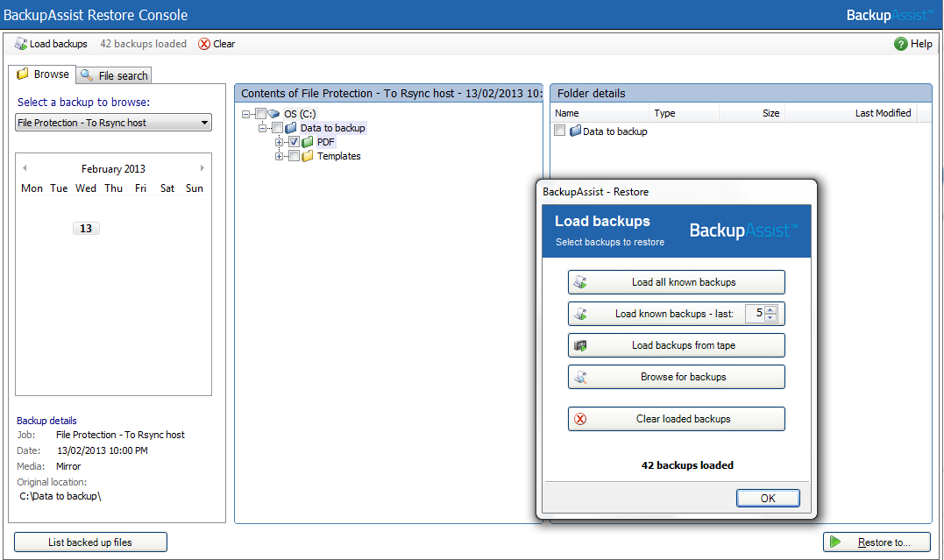Image resolution: width=944 pixels, height=560 pixels.
Task: Click Clear in the toolbar
Action: 216,44
